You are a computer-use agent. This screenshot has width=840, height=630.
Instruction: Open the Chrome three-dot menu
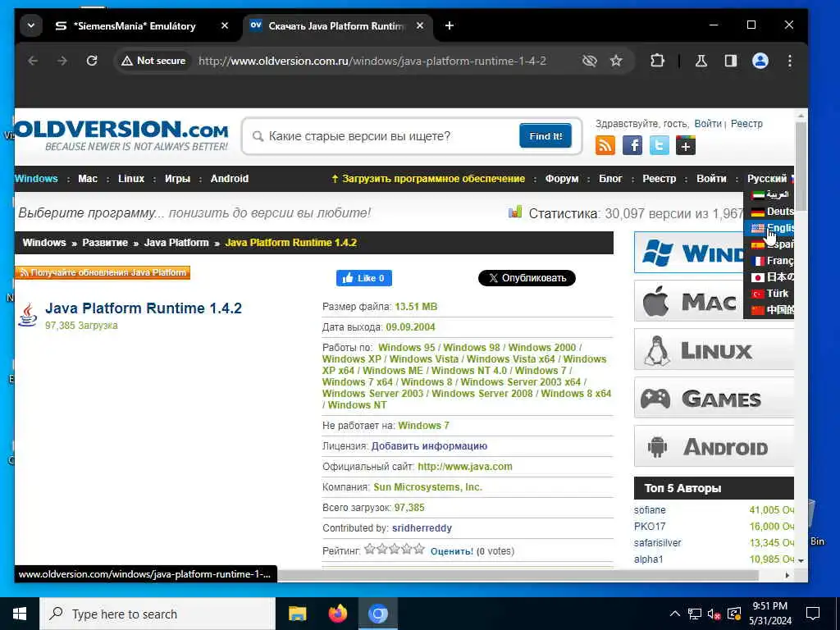pos(790,61)
